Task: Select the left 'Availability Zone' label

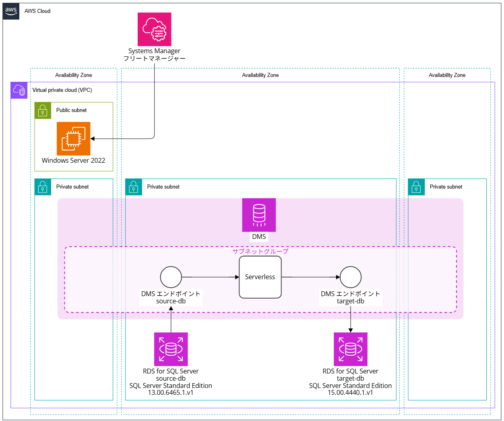Action: click(74, 75)
